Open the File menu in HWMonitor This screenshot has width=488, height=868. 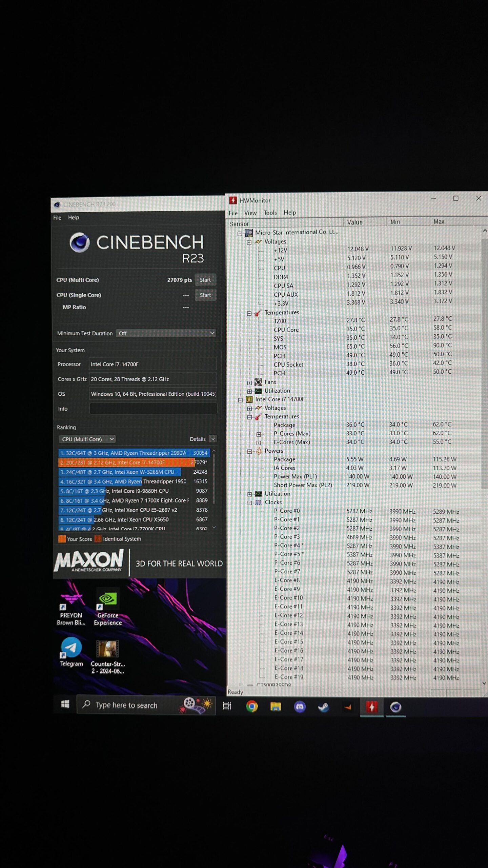(233, 213)
